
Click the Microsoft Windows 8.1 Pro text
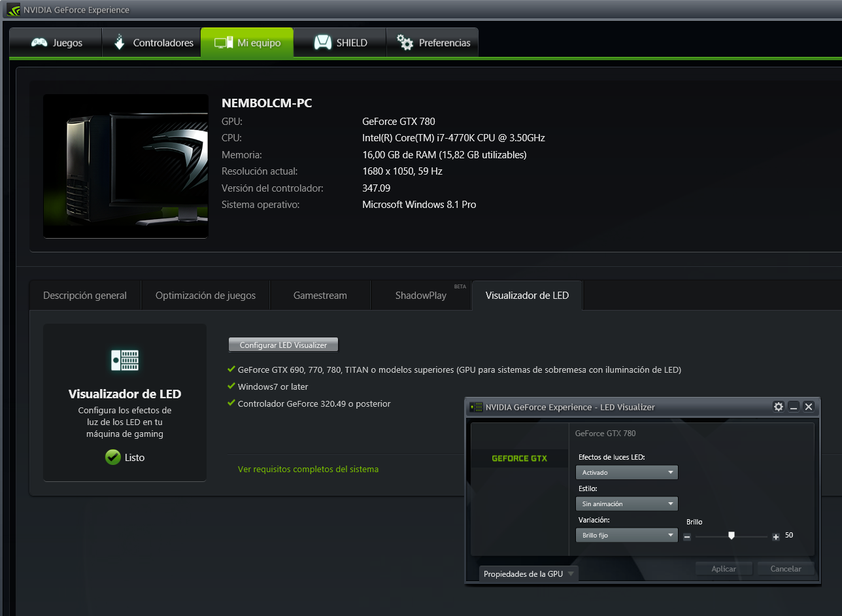click(x=419, y=205)
